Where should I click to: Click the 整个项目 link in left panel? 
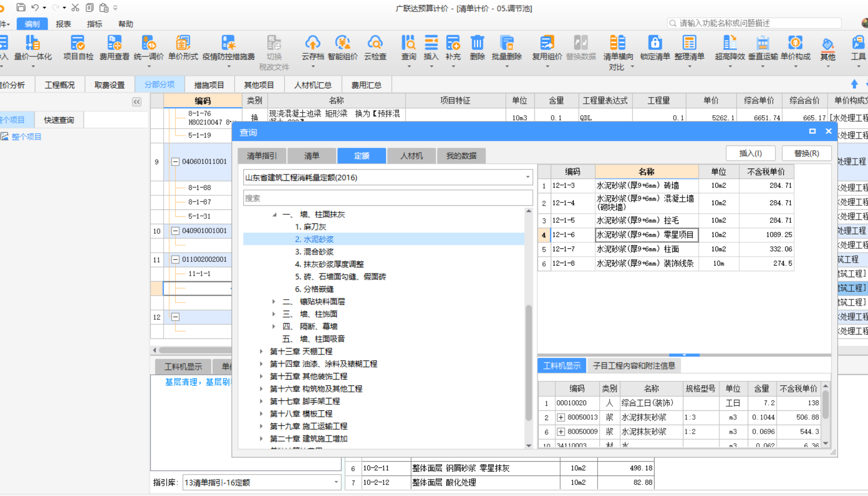pos(26,137)
